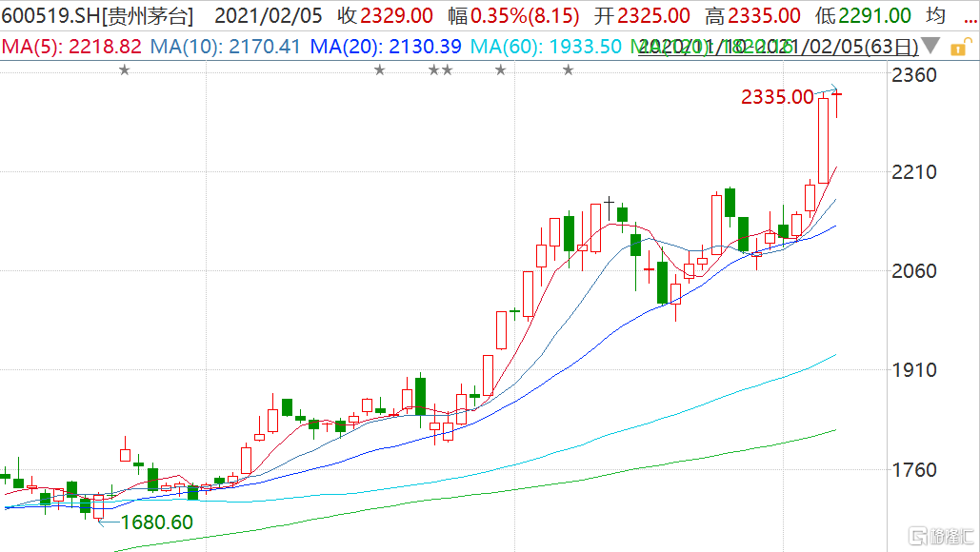Open the date range dropdown triangle
The image size is (980, 552).
pos(930,46)
